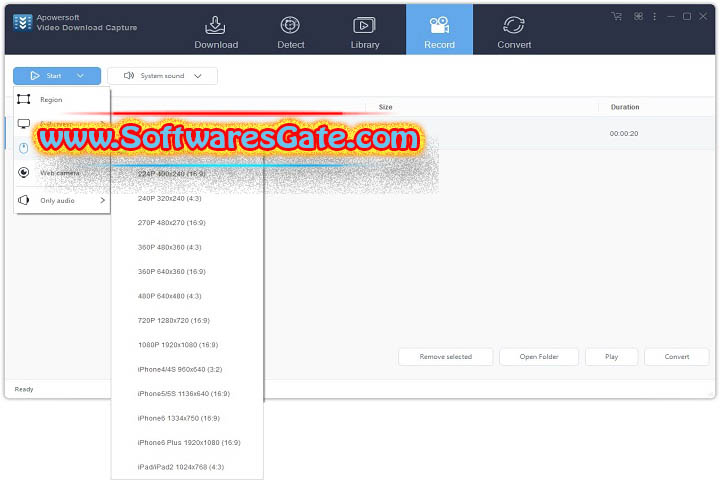The image size is (720, 480).
Task: Click the Convert button below the list
Action: [x=676, y=357]
